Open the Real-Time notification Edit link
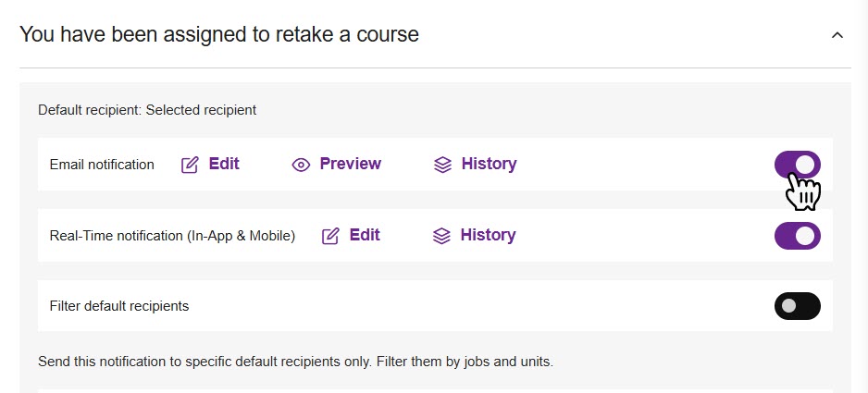868x393 pixels. [365, 235]
